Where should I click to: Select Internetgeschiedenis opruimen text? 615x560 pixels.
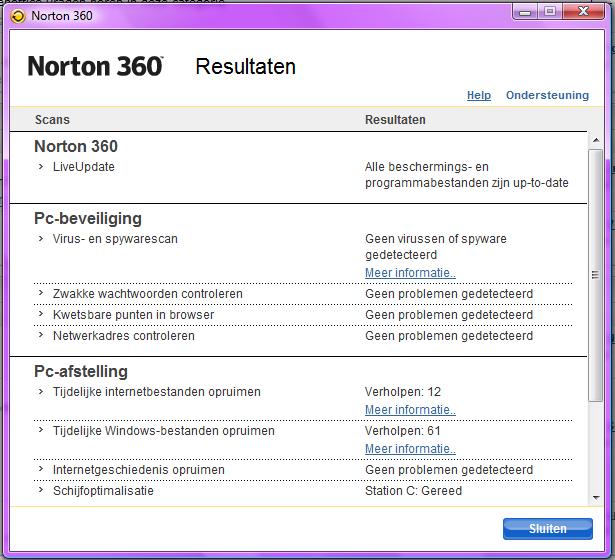[138, 470]
